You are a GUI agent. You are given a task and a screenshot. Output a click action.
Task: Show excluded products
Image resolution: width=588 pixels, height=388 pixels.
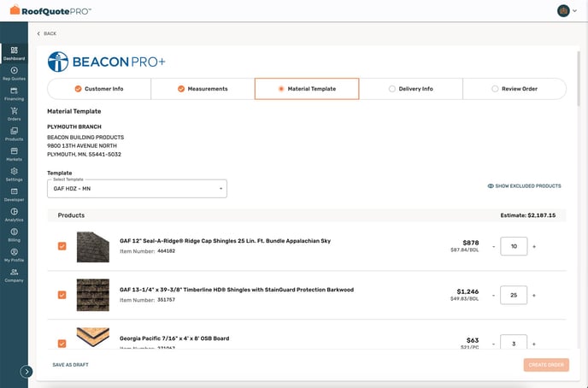click(x=524, y=186)
